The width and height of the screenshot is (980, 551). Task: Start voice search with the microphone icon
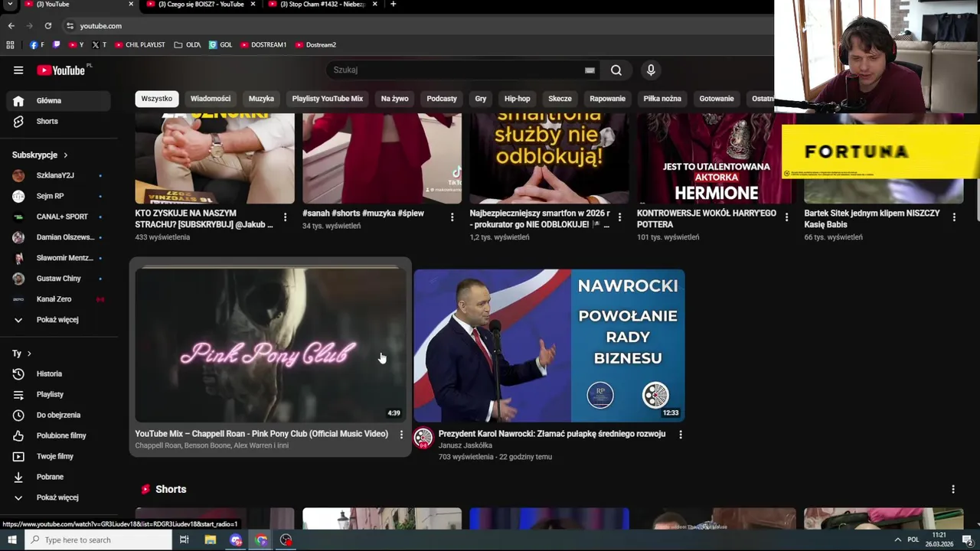[651, 70]
